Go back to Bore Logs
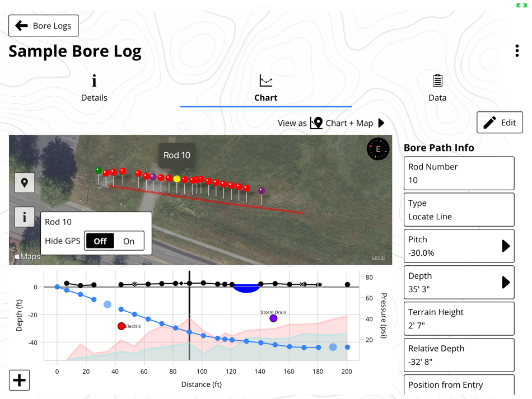Screen dimensions: 532x399 [x=44, y=26]
